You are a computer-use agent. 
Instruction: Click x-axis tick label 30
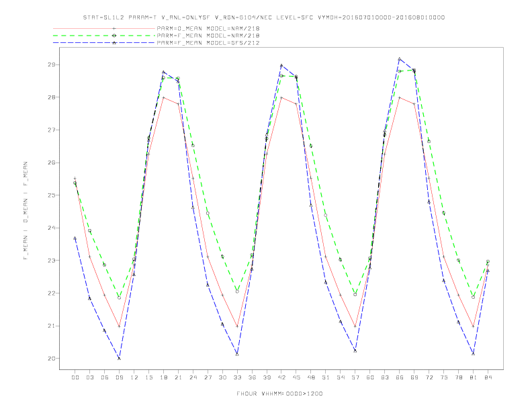pos(222,377)
